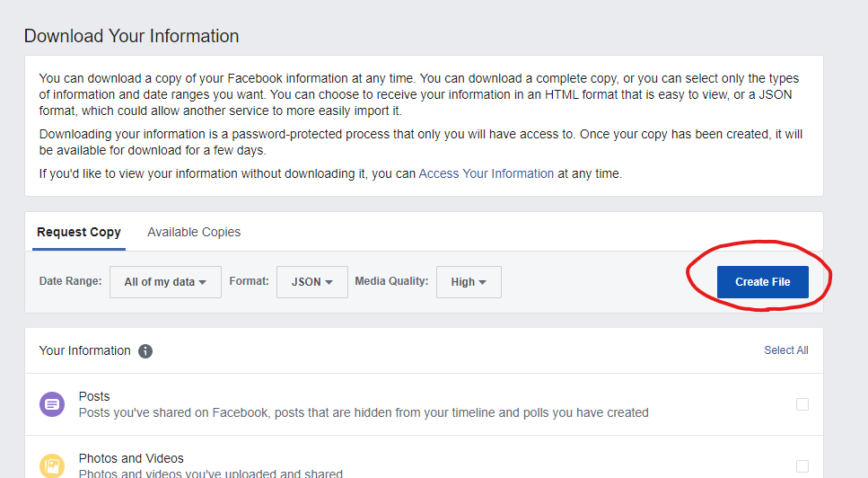Click the Format label
The width and height of the screenshot is (868, 478).
[x=250, y=281]
